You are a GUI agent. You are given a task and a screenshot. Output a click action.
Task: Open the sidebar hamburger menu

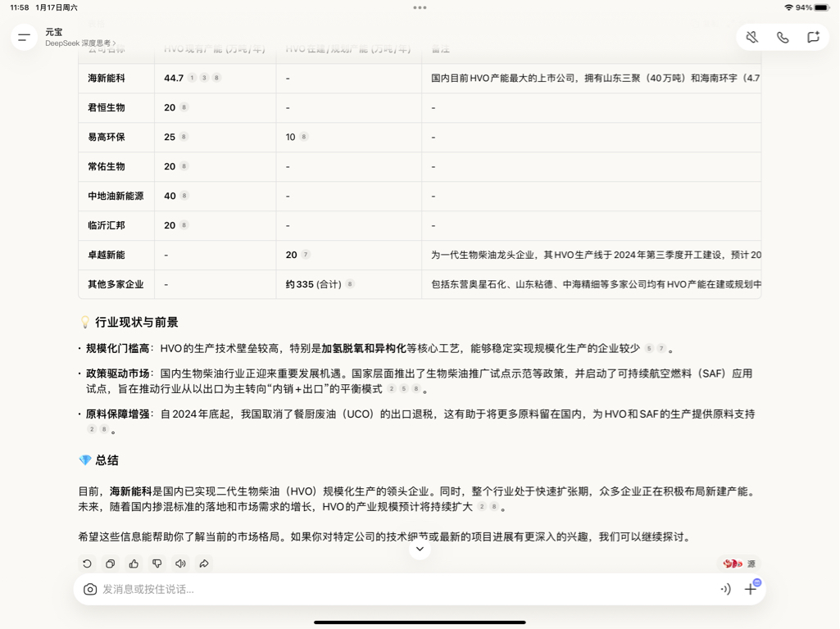(x=24, y=38)
